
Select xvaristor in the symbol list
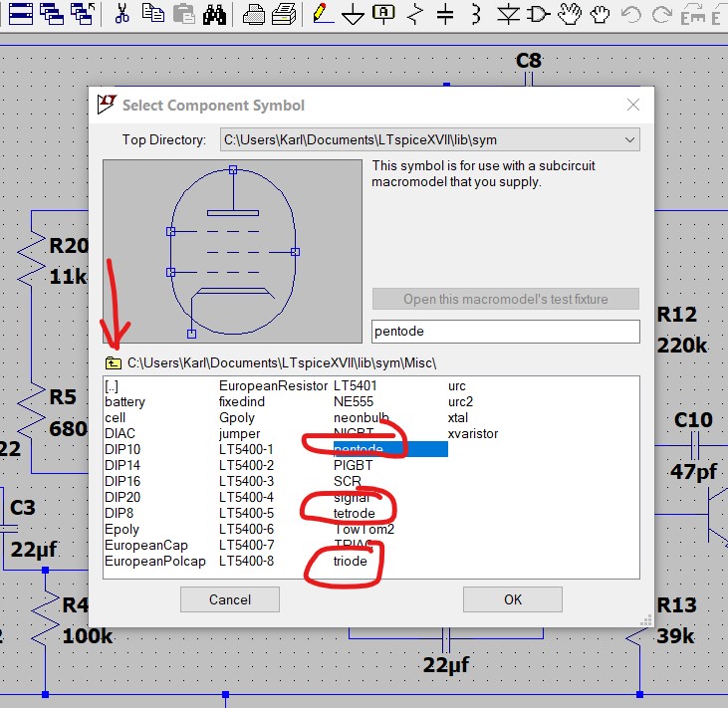pos(473,433)
